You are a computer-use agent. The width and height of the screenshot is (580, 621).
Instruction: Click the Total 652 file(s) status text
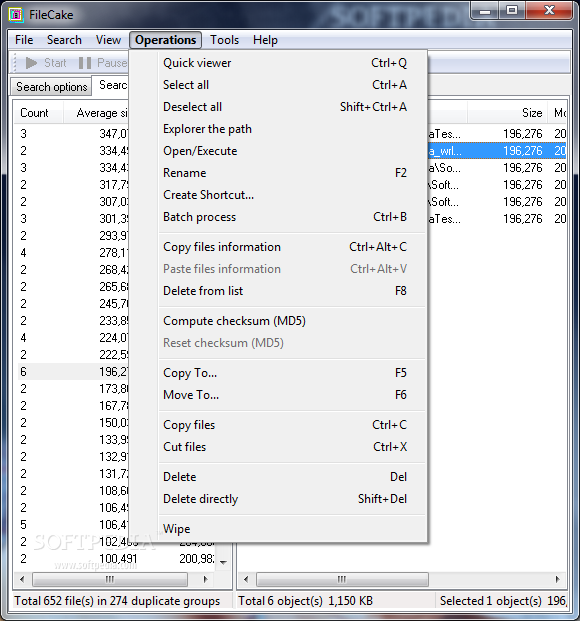(117, 601)
